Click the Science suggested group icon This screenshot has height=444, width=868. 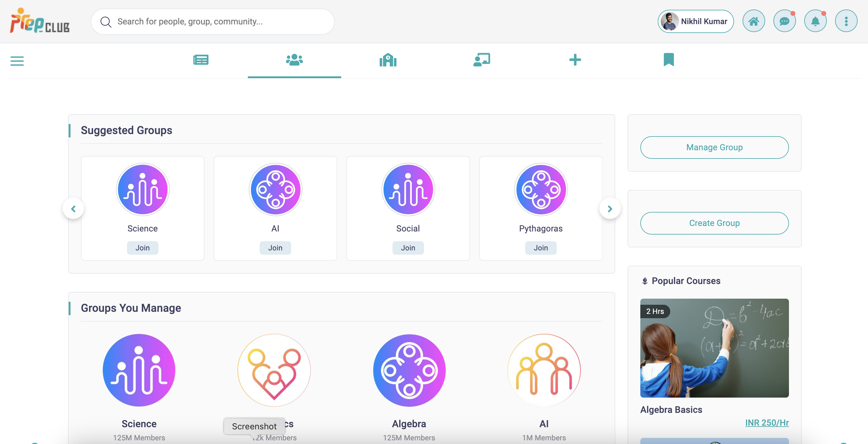[x=143, y=189]
